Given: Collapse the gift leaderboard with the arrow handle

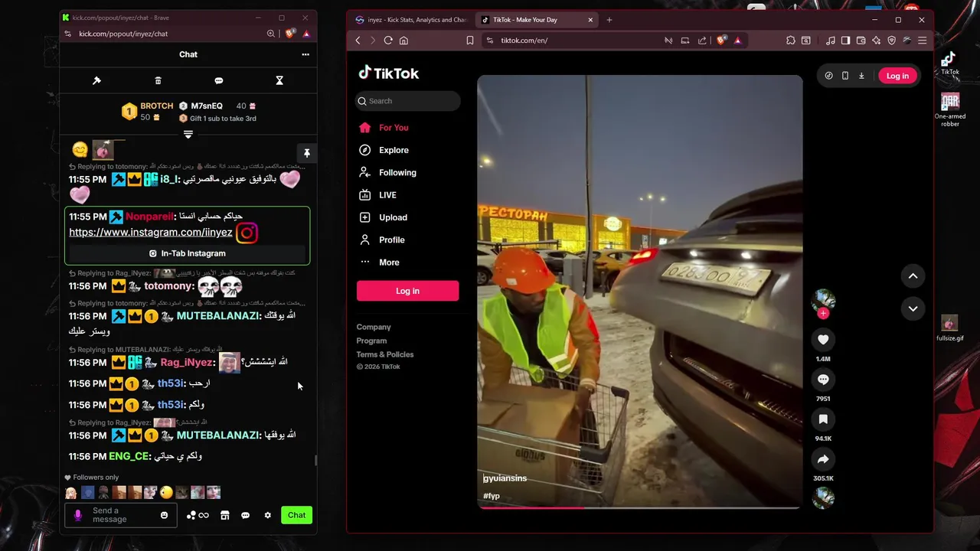Looking at the screenshot, I should click(x=188, y=135).
